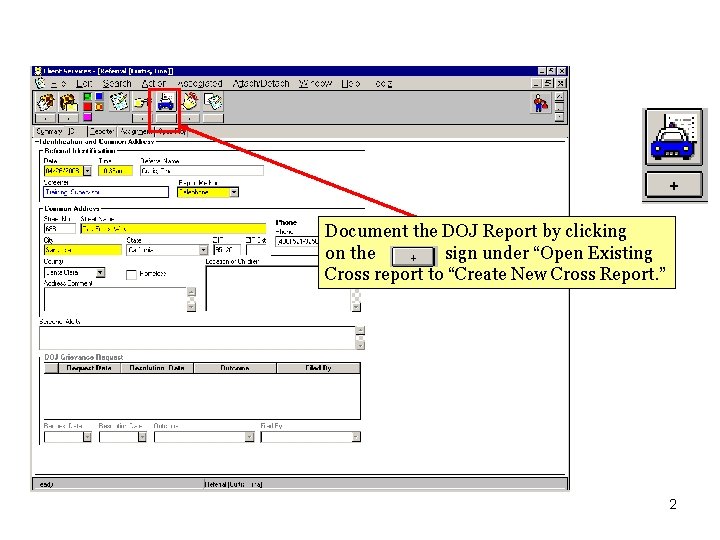Open the State dropdown
The height and width of the screenshot is (540, 720).
203,250
